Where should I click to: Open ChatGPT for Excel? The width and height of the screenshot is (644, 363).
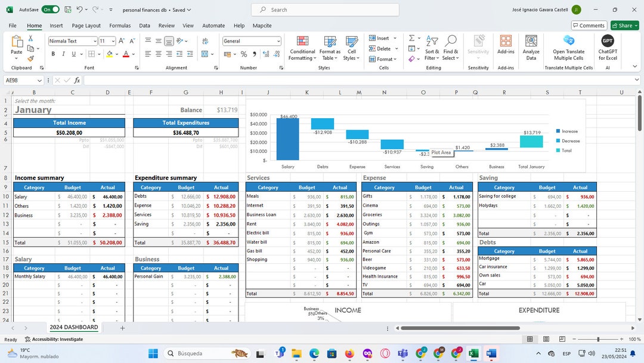tap(607, 48)
